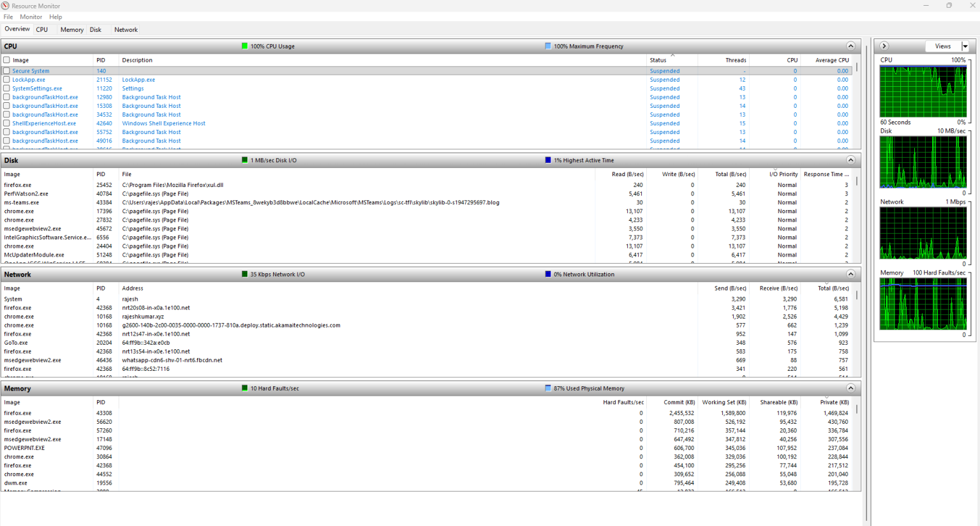Viewport: 980px width, 526px height.
Task: Switch to the Memory tab
Action: (x=71, y=29)
